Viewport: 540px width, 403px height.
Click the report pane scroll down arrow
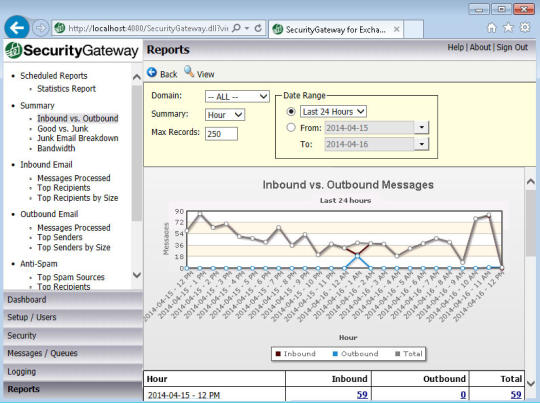click(x=531, y=383)
